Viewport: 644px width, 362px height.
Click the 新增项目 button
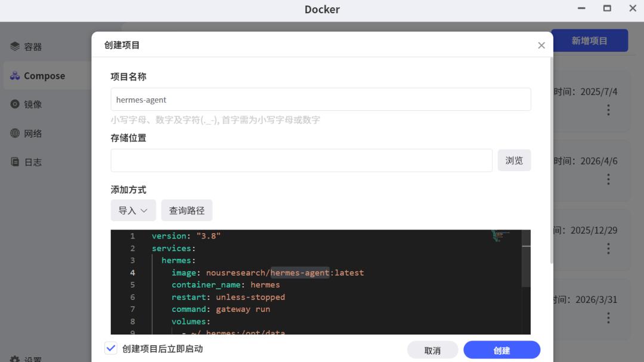click(x=589, y=41)
